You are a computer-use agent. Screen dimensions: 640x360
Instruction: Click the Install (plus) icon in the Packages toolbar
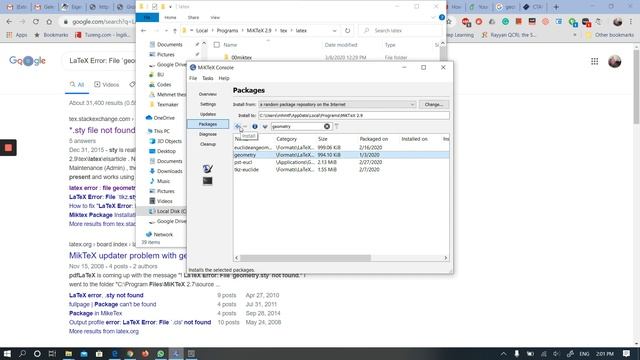238,127
